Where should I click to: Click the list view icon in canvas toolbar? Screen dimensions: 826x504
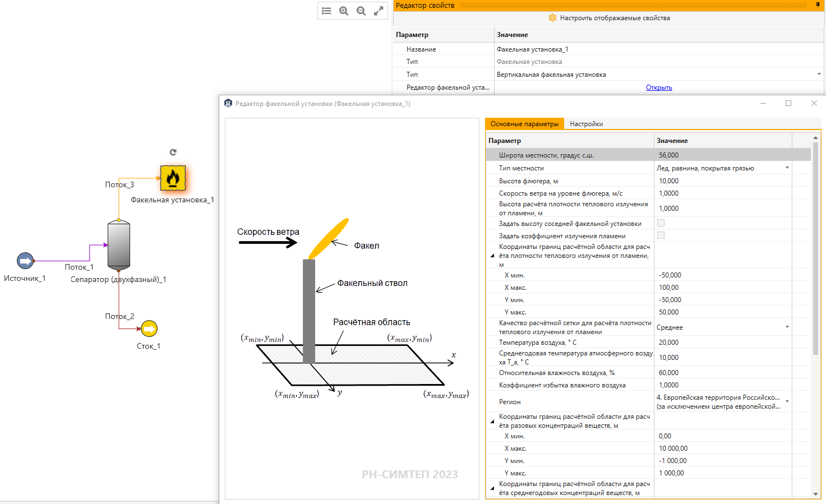point(326,11)
